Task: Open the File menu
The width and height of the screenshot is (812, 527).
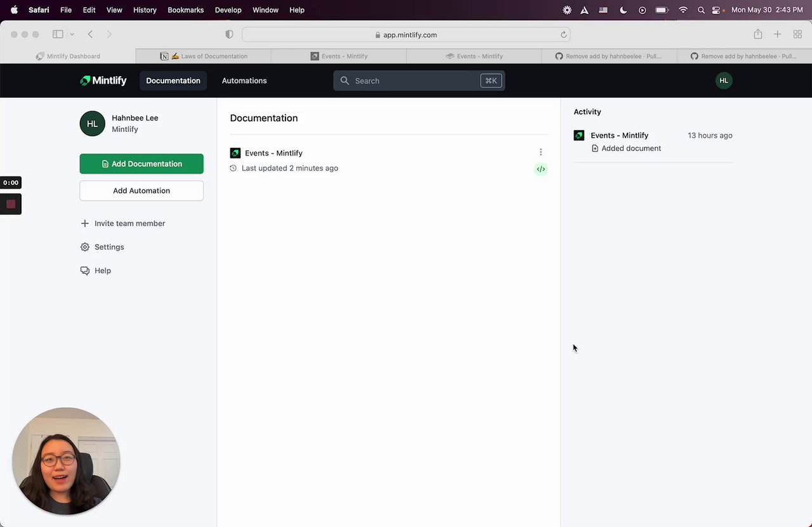Action: tap(66, 10)
